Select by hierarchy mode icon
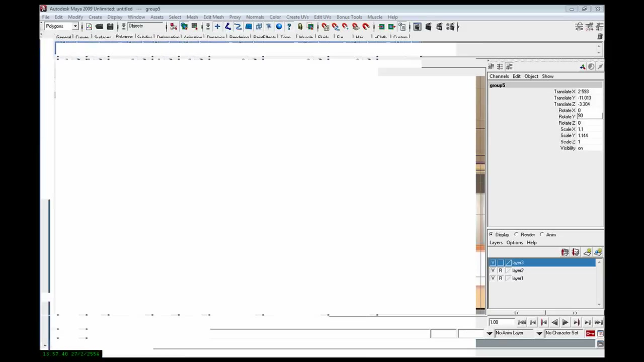Image resolution: width=644 pixels, height=362 pixels. (174, 26)
